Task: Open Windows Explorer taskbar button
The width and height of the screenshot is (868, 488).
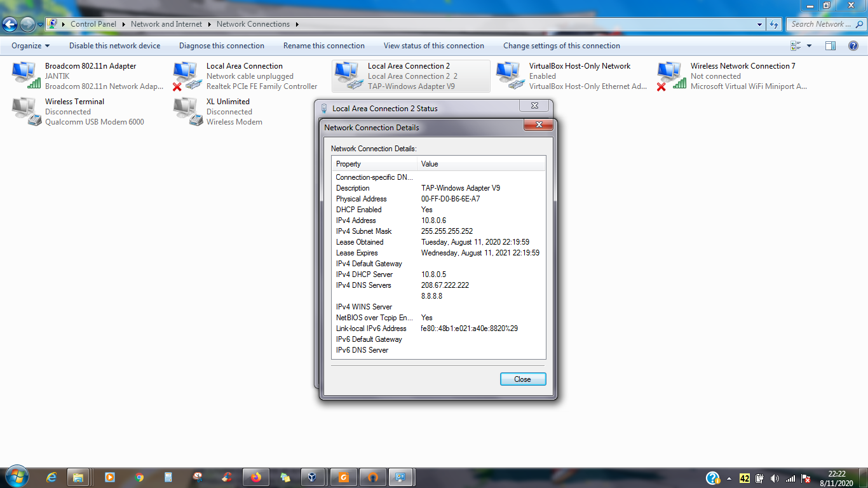Action: (78, 477)
